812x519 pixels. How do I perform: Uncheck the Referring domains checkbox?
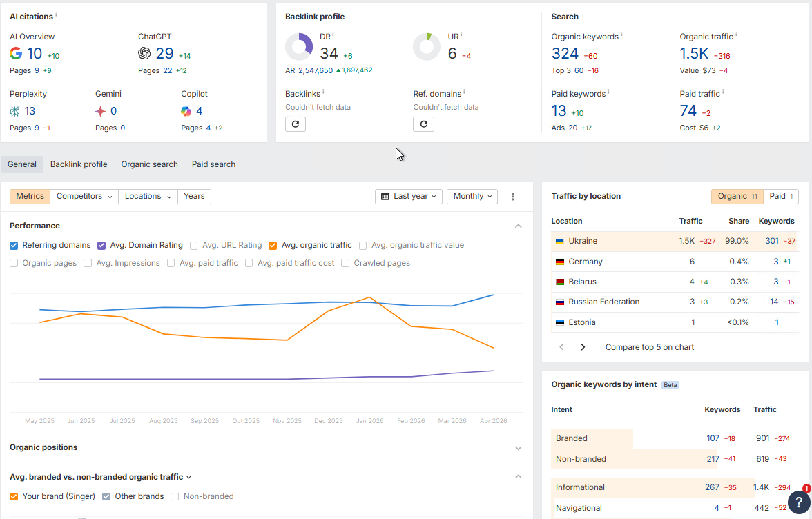pos(14,245)
